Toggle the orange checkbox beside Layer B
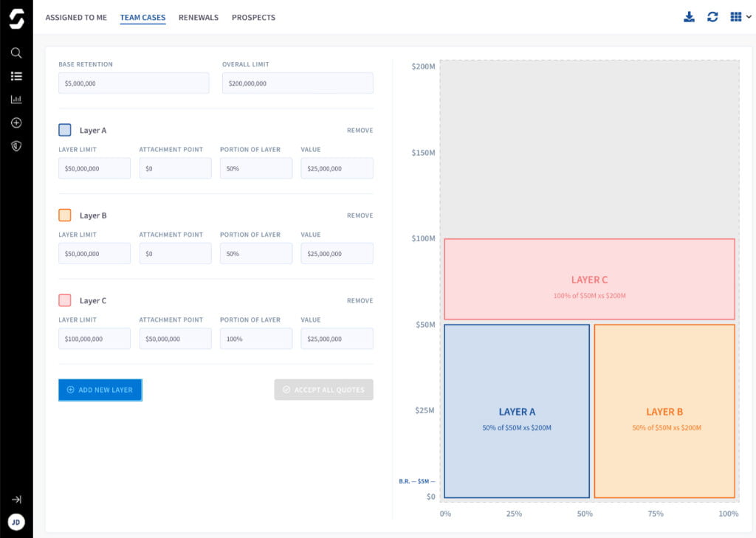This screenshot has height=538, width=756. [63, 215]
